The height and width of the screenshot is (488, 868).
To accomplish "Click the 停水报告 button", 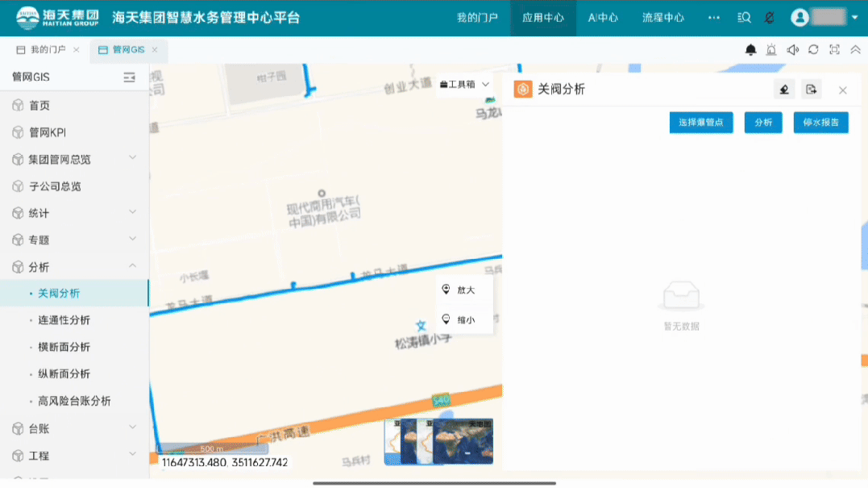I will [820, 122].
